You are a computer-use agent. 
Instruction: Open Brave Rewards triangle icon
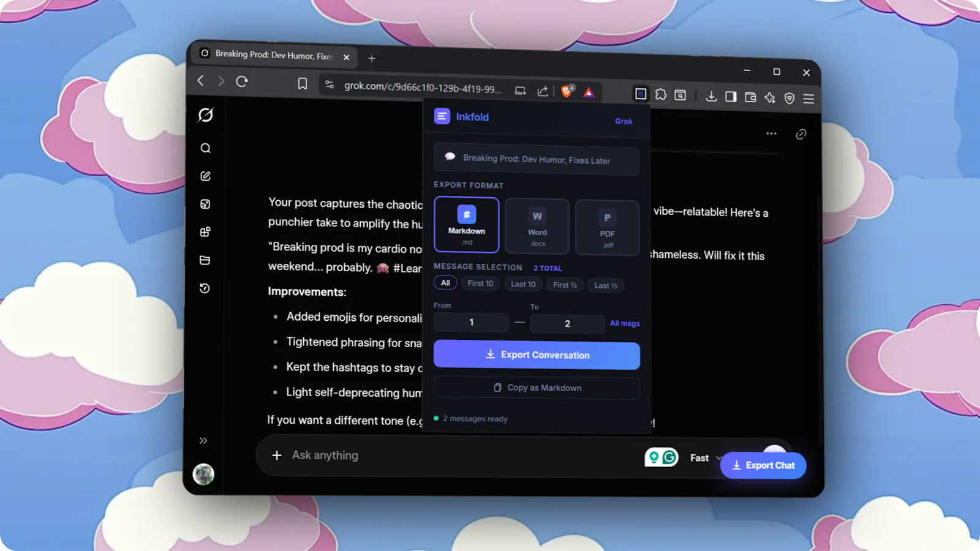[x=589, y=92]
